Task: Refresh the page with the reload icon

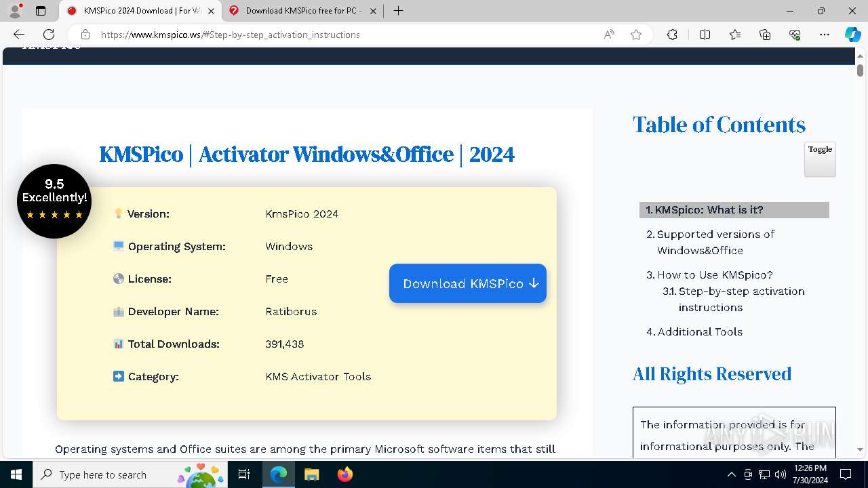Action: [49, 35]
